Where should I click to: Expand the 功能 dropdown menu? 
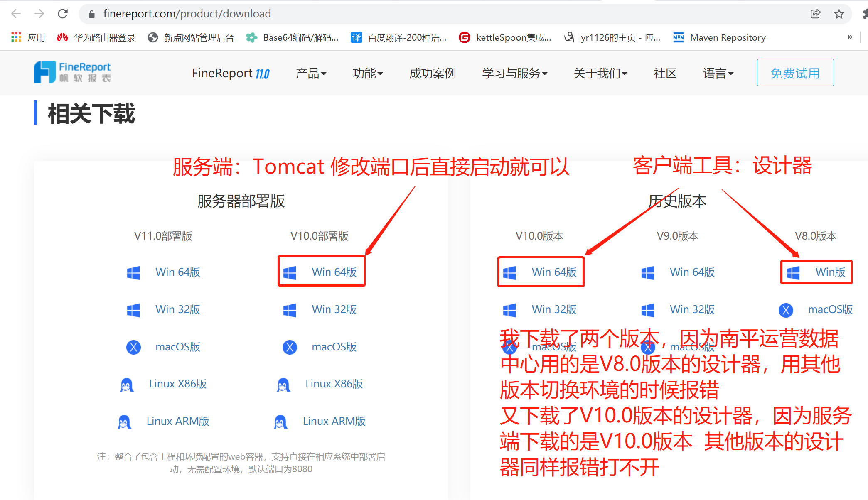click(x=368, y=73)
